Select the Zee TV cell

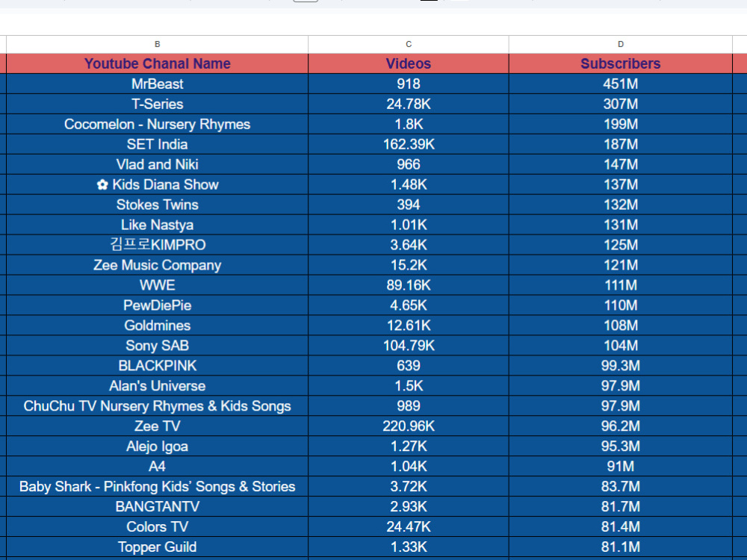157,426
